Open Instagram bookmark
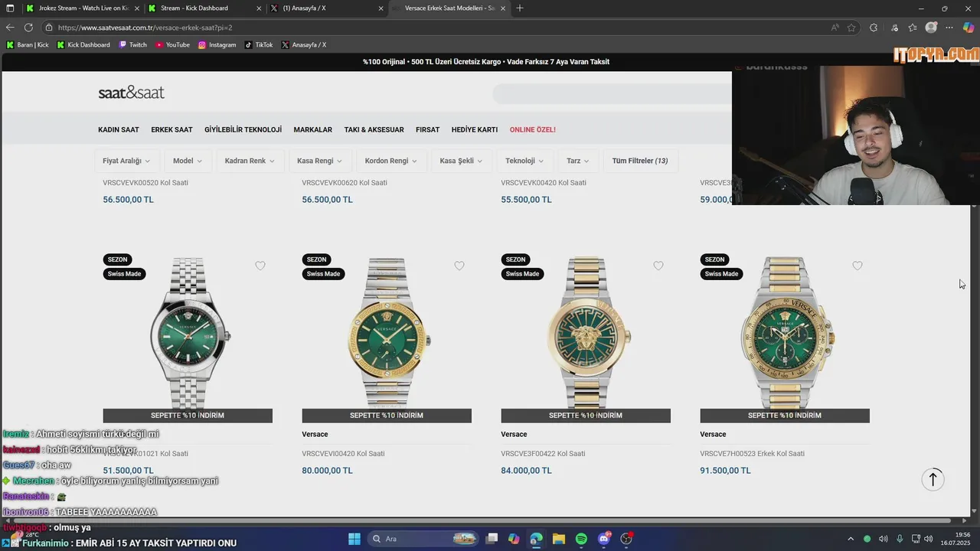The image size is (980, 551). (217, 44)
